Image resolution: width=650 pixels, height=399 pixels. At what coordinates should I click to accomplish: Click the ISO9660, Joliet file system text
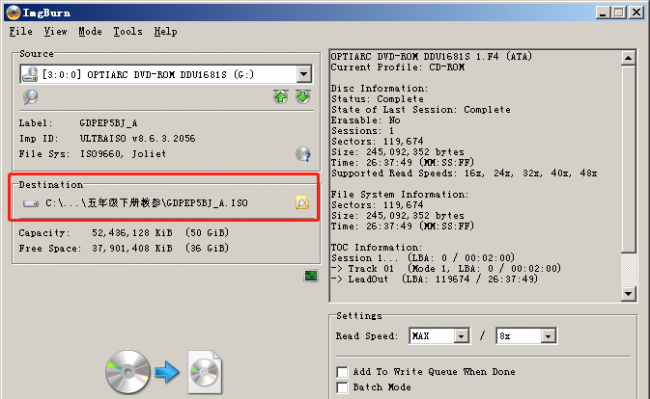pyautogui.click(x=123, y=154)
